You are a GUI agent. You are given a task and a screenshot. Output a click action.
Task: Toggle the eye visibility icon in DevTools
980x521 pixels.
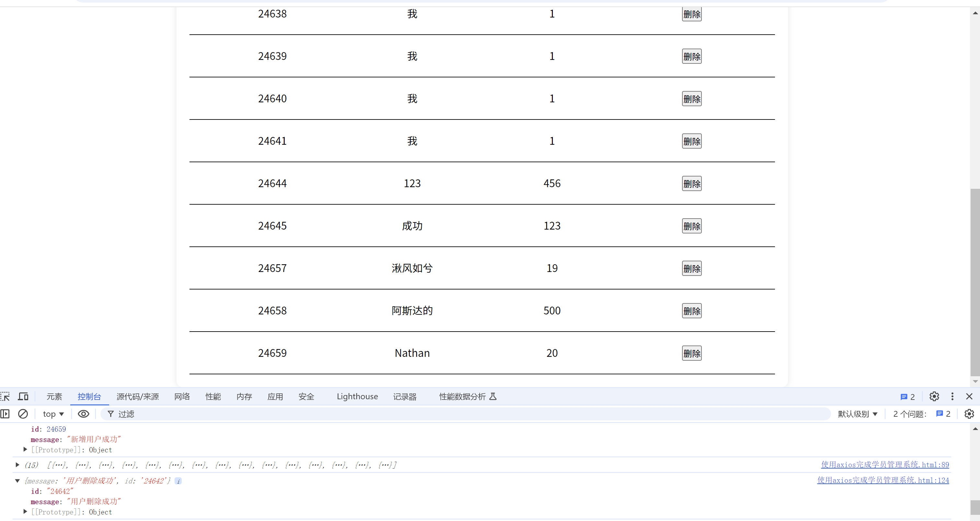[83, 414]
